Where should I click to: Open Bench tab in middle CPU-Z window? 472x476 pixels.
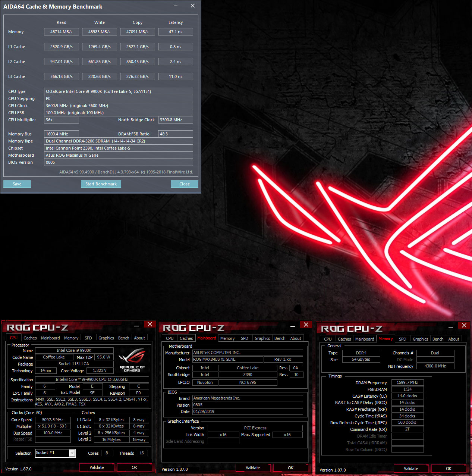pos(280,338)
